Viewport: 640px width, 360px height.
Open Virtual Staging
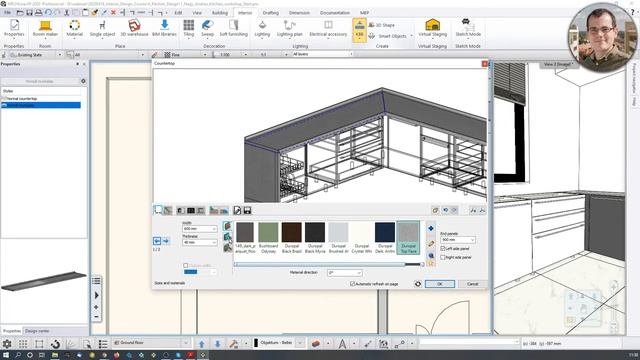pos(432,28)
